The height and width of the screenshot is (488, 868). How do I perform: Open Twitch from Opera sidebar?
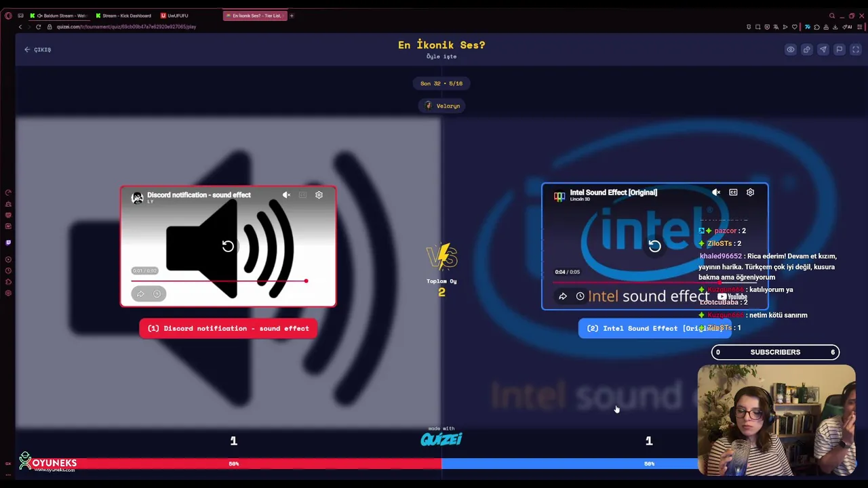(x=8, y=243)
